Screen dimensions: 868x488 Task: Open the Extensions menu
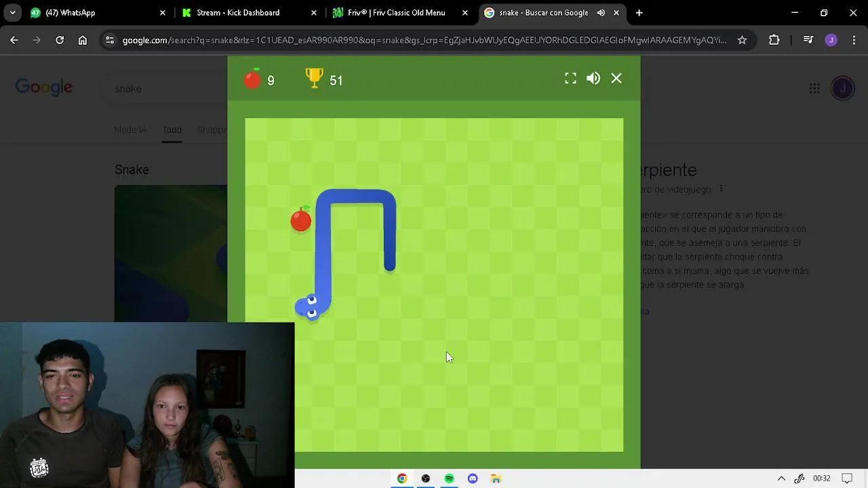coord(774,40)
